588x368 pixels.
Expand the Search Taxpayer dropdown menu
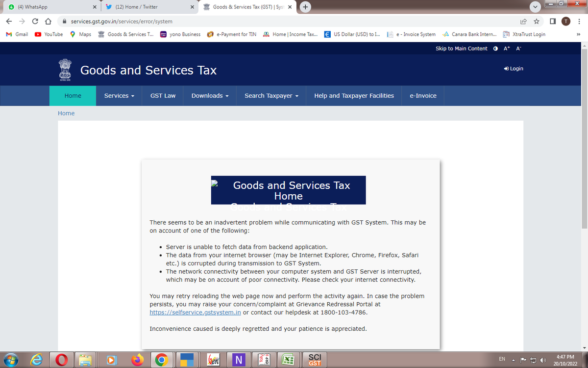tap(271, 96)
